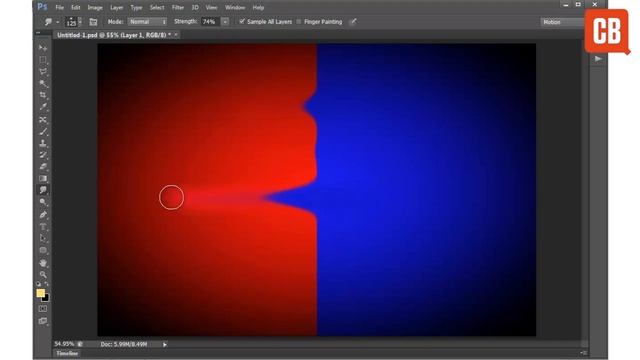This screenshot has height=360, width=640.
Task: Select the History Brush tool
Action: [x=43, y=155]
